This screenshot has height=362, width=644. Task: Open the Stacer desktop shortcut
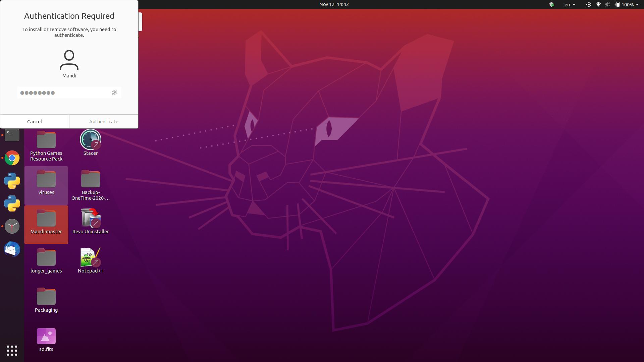90,140
